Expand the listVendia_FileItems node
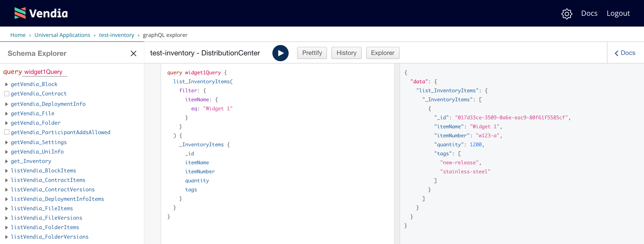This screenshot has width=644, height=244. [x=7, y=209]
